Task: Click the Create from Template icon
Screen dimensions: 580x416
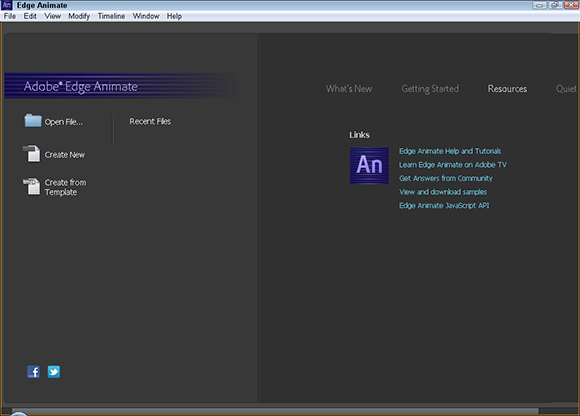Action: (32, 186)
